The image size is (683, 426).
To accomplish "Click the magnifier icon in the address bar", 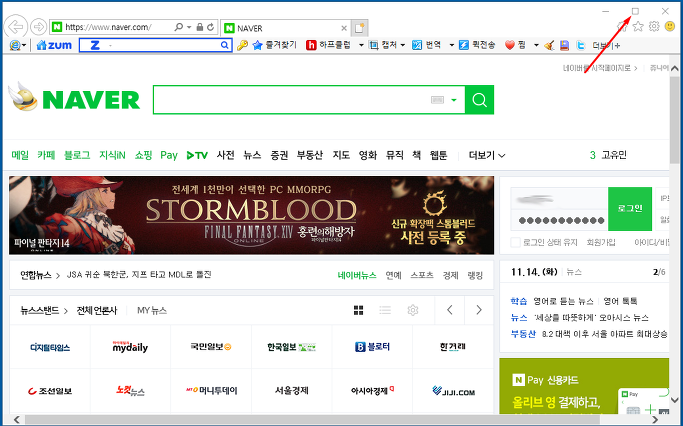I will point(179,27).
